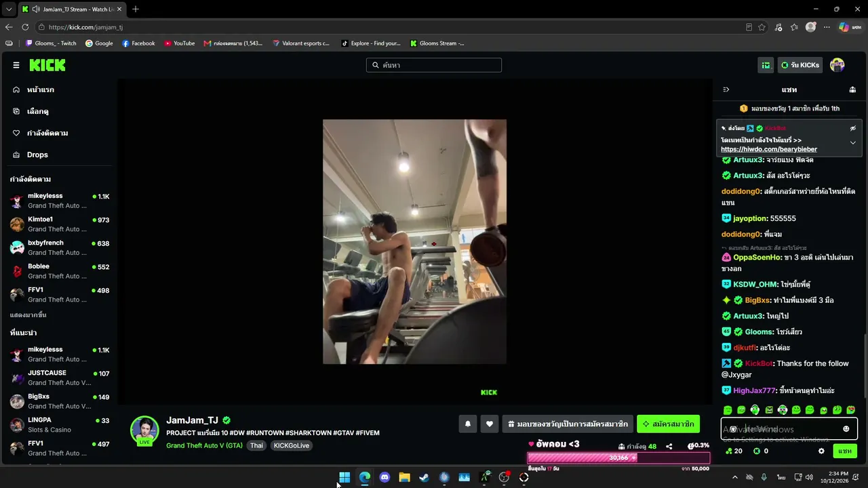Open LINGPA recommended channel

click(x=60, y=425)
